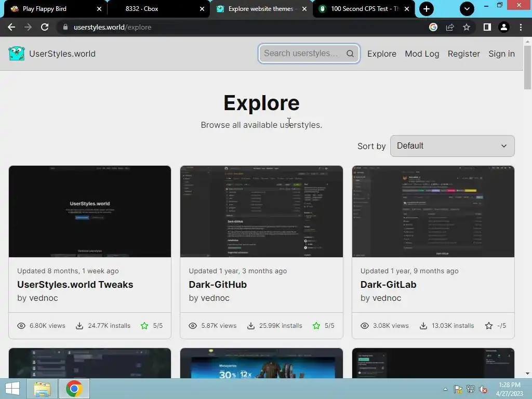Click views eye icon on UserStyles.world Tweaks card
The image size is (532, 399).
click(x=21, y=326)
